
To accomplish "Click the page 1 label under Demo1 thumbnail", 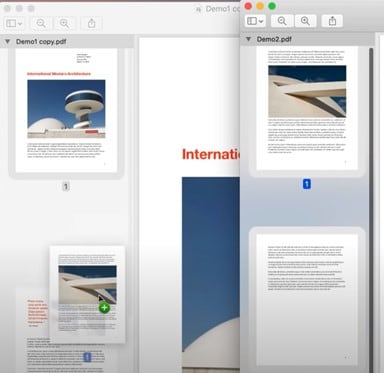I will [x=66, y=187].
